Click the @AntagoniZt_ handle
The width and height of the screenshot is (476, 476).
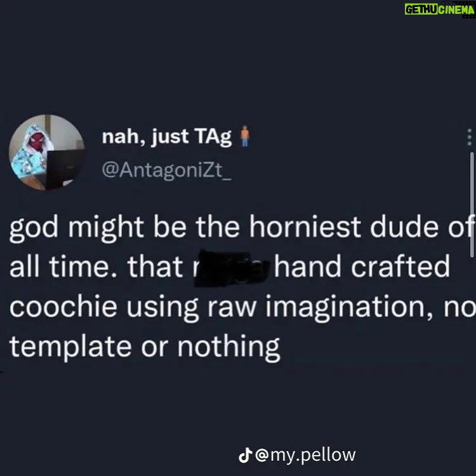[x=166, y=170]
